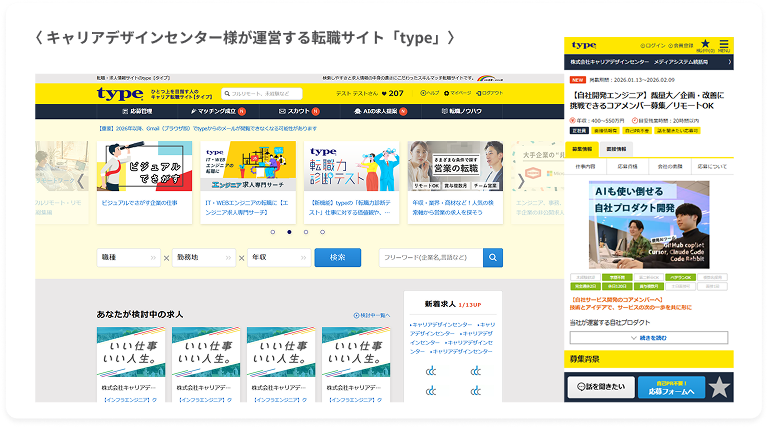This screenshot has width=768, height=428.
Task: Click the blue magnifier search button
Action: [x=493, y=258]
